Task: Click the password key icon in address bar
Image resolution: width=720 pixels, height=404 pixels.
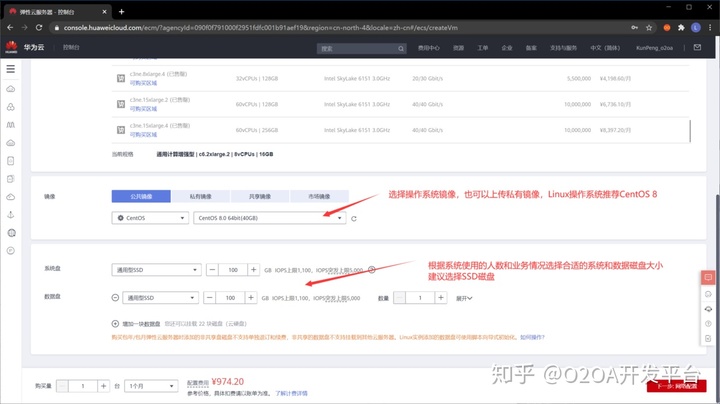Action: [634, 28]
